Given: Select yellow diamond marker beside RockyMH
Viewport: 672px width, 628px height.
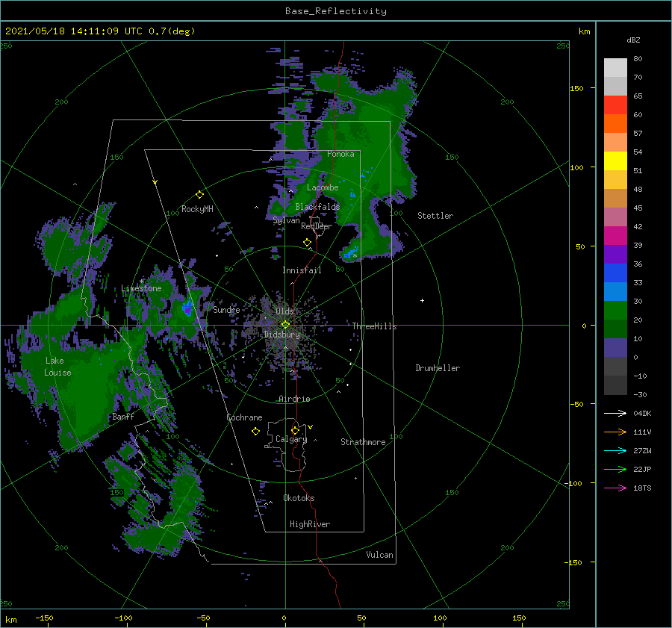Looking at the screenshot, I should pyautogui.click(x=199, y=195).
